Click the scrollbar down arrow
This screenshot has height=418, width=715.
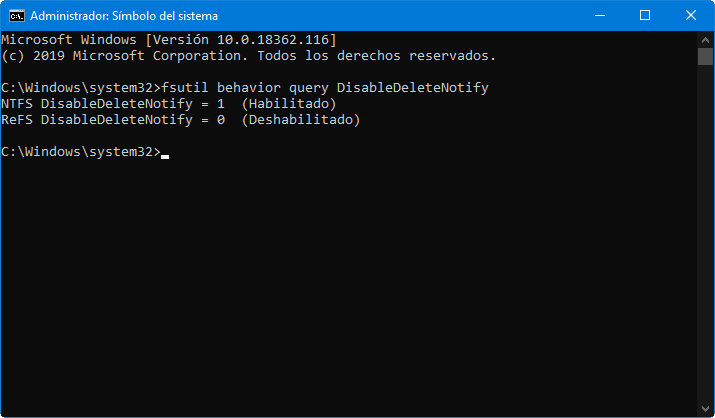[x=705, y=409]
